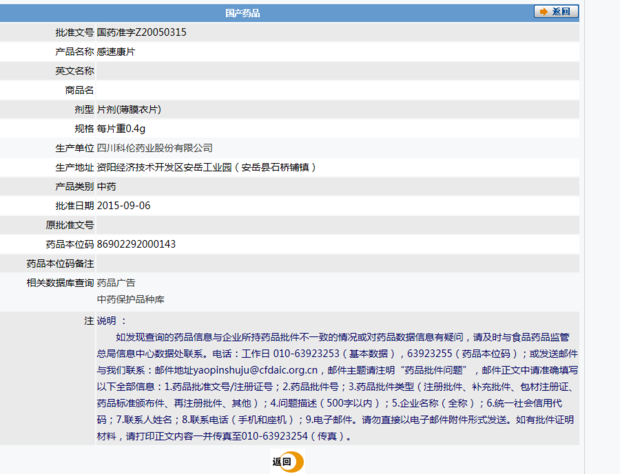Click the orange arrow icon beside bottom 返回
The width and height of the screenshot is (620, 474).
(x=296, y=462)
